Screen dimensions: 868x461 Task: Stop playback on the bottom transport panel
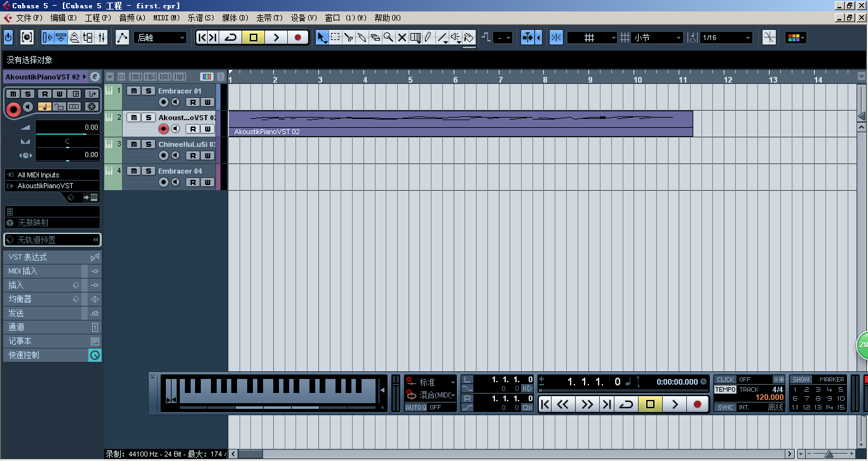pos(650,404)
